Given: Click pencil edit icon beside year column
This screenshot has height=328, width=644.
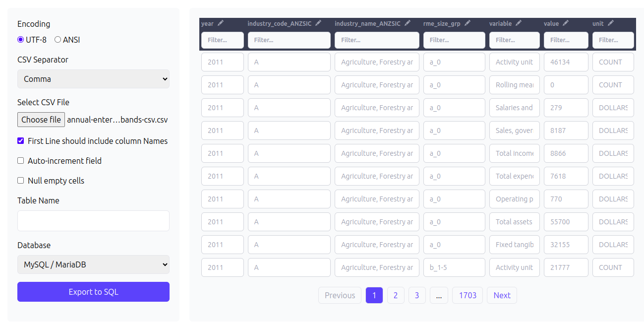Looking at the screenshot, I should 221,23.
